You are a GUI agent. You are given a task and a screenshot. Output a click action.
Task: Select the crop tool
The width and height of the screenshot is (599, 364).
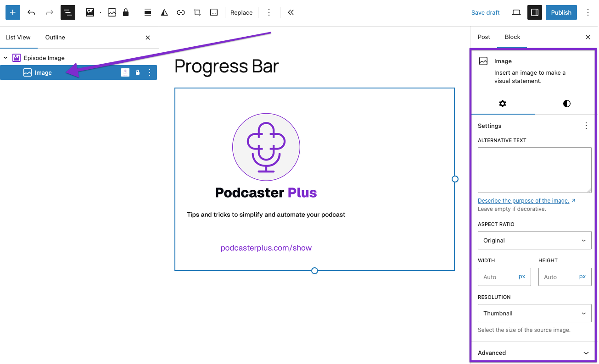(197, 12)
